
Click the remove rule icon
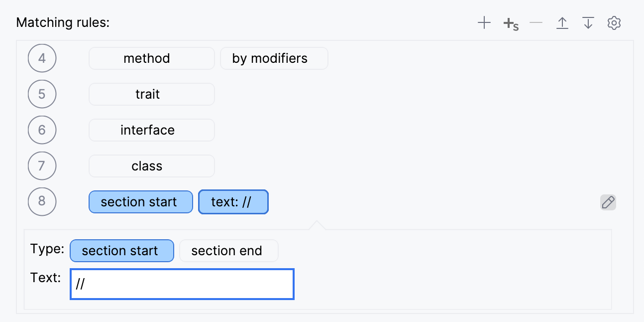click(x=536, y=22)
